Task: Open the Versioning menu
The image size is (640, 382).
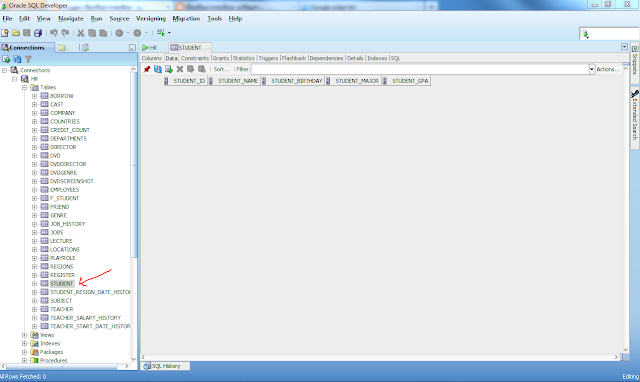Action: click(151, 18)
